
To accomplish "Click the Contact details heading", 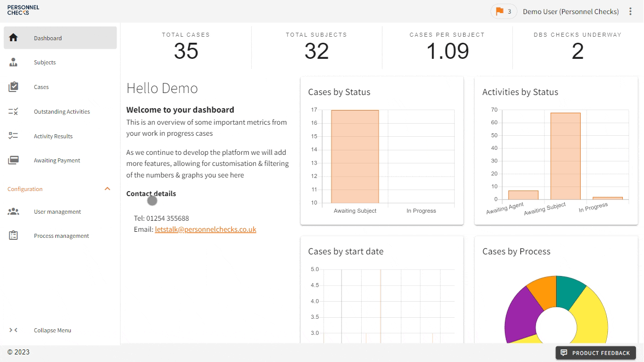I will (151, 194).
